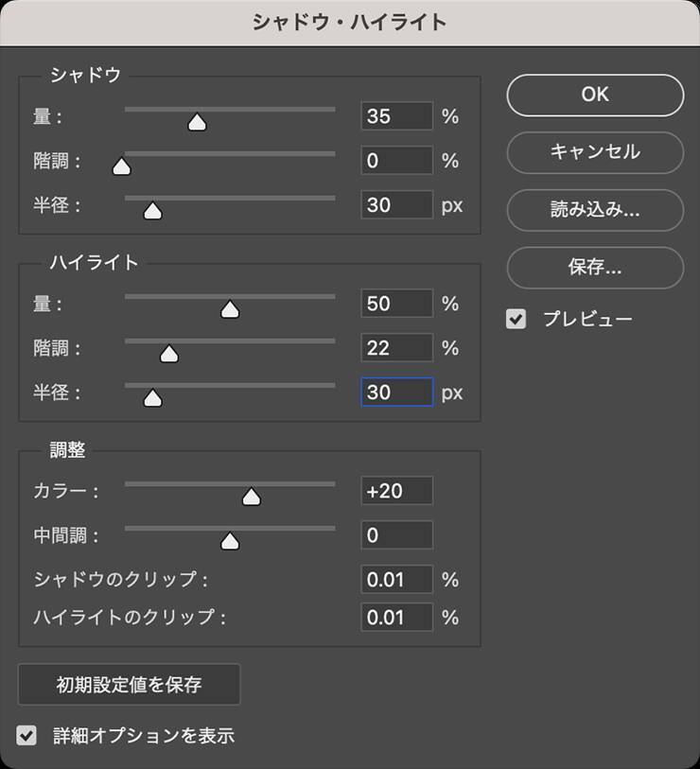The width and height of the screenshot is (700, 769).
Task: Toggle the プレビュー checkbox
Action: point(516,320)
